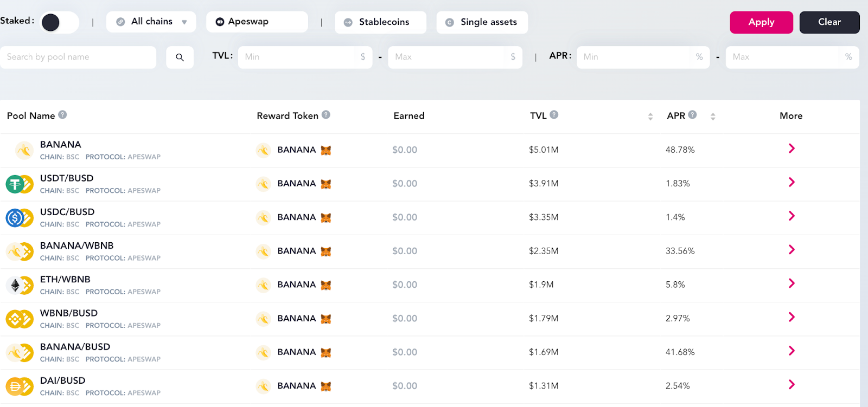Click the ETH/WBNB pool name

coord(65,279)
